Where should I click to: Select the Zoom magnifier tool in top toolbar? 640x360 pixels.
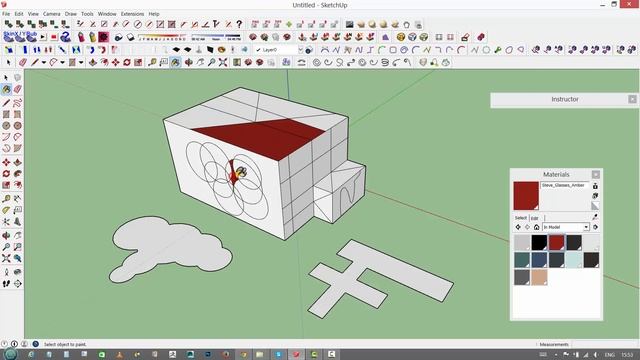click(211, 62)
